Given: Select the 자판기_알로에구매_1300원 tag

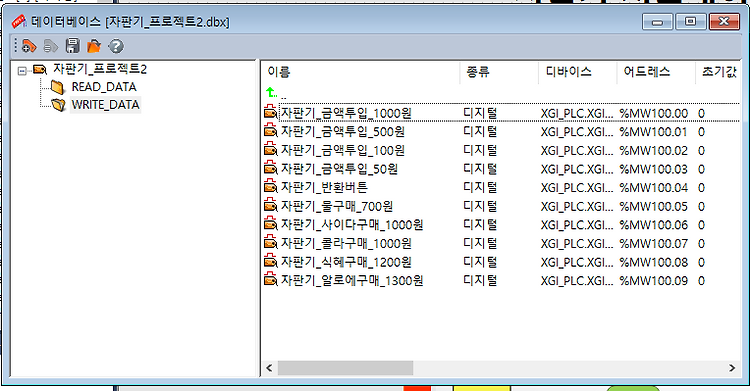Looking at the screenshot, I should pyautogui.click(x=352, y=280).
